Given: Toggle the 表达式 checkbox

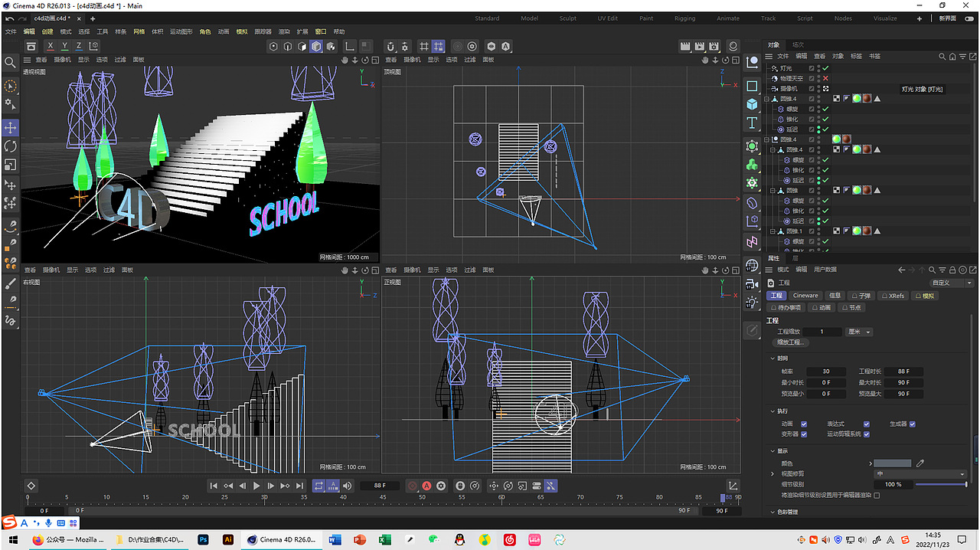Looking at the screenshot, I should [867, 424].
